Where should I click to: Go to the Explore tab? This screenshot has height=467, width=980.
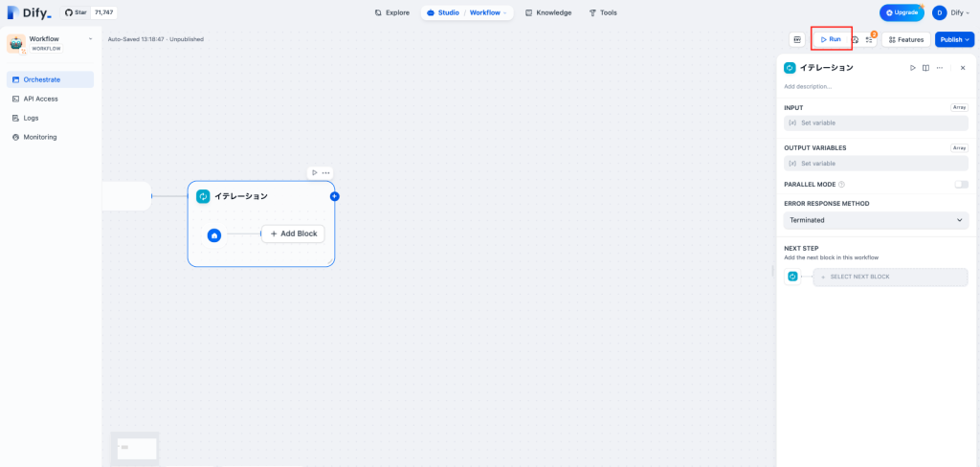click(x=391, y=12)
